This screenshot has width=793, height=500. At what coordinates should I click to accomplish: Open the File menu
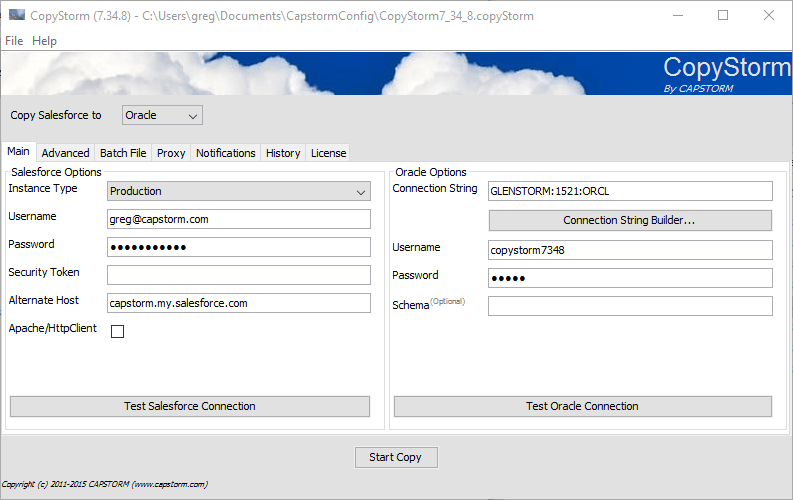(x=14, y=41)
